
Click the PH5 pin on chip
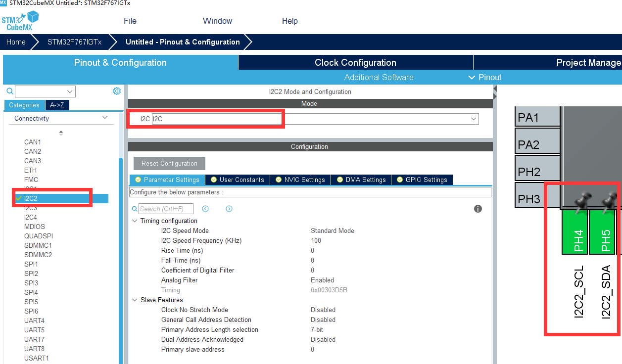(x=602, y=232)
